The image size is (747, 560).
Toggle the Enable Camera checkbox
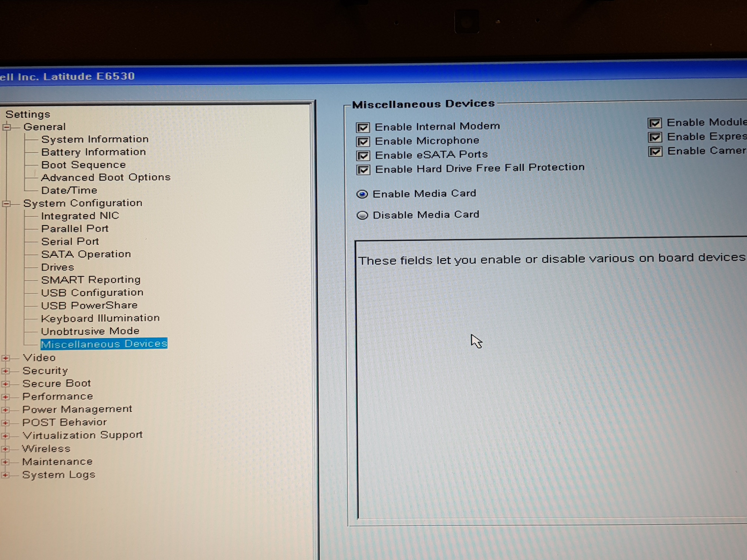[x=655, y=152]
